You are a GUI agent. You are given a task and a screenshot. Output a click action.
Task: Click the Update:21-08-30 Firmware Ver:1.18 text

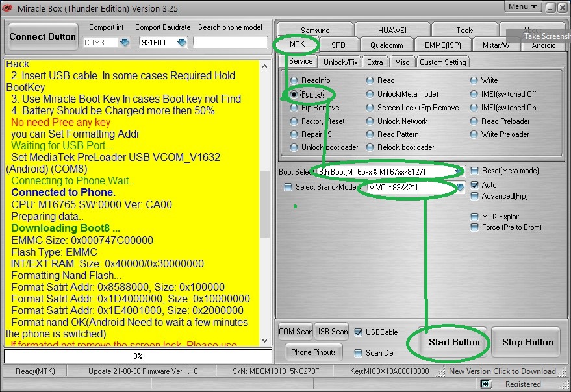(143, 371)
